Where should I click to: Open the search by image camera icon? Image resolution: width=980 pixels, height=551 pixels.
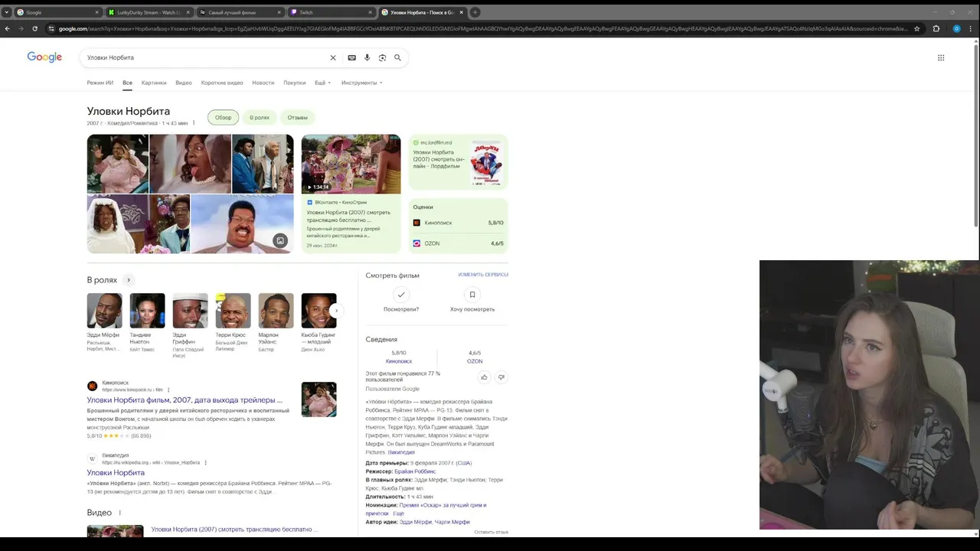point(382,57)
